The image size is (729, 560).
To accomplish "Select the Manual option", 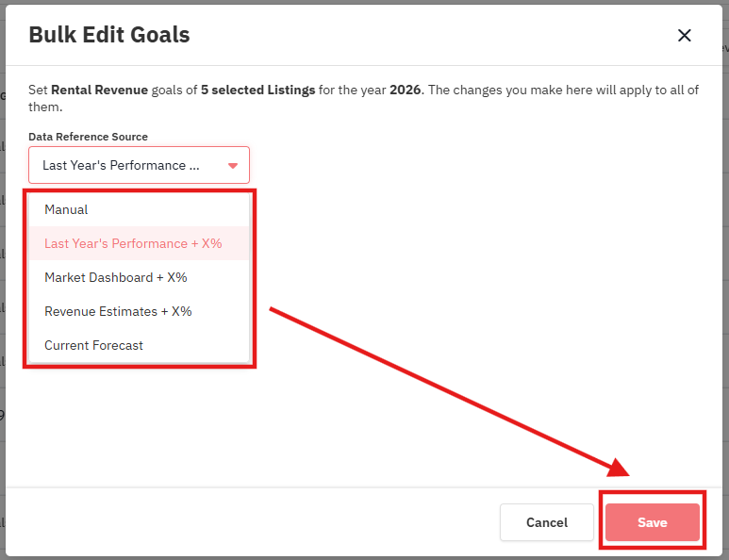I will click(x=139, y=209).
